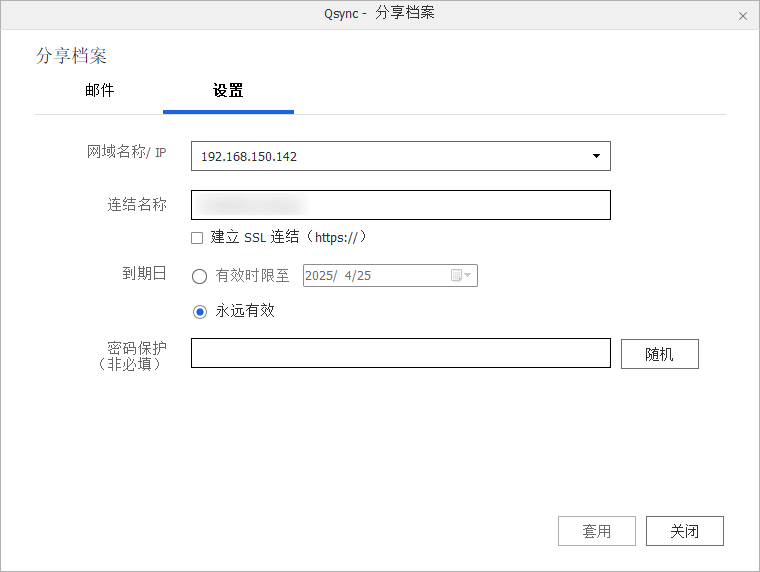Image resolution: width=760 pixels, height=572 pixels.
Task: Click the 192.168.150.142 combo box
Action: point(401,156)
